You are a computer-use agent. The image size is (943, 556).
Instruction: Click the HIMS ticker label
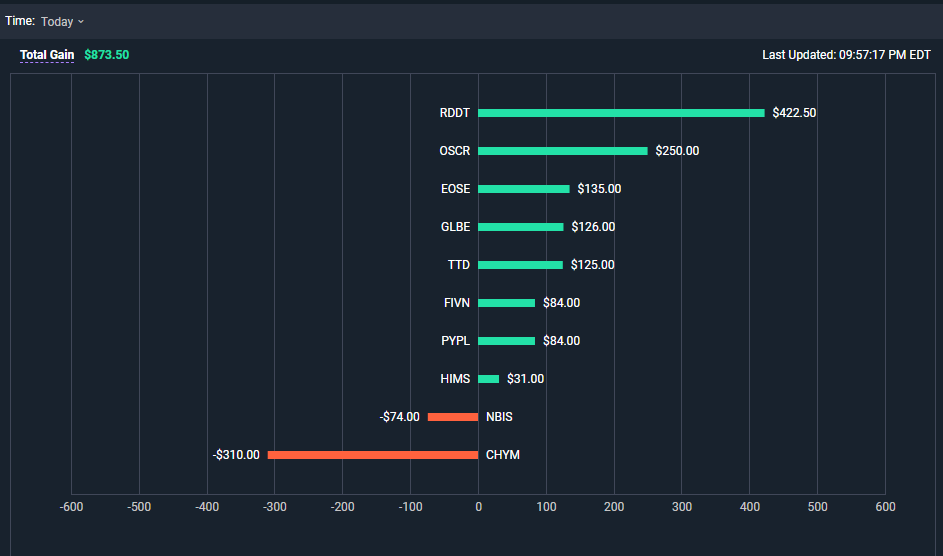pos(455,379)
